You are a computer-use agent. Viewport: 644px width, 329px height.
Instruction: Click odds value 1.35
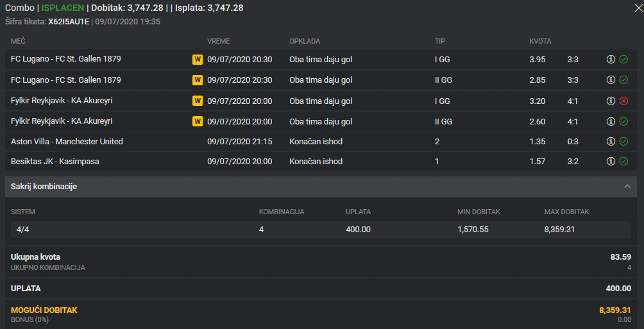pyautogui.click(x=538, y=142)
